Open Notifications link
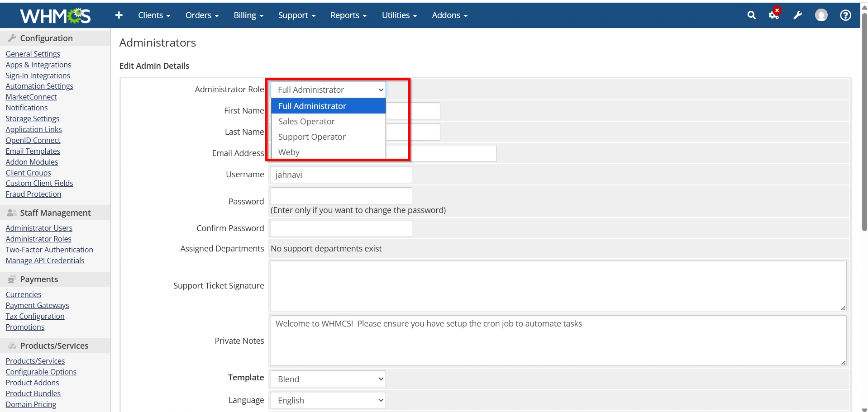Image resolution: width=868 pixels, height=412 pixels. (26, 108)
